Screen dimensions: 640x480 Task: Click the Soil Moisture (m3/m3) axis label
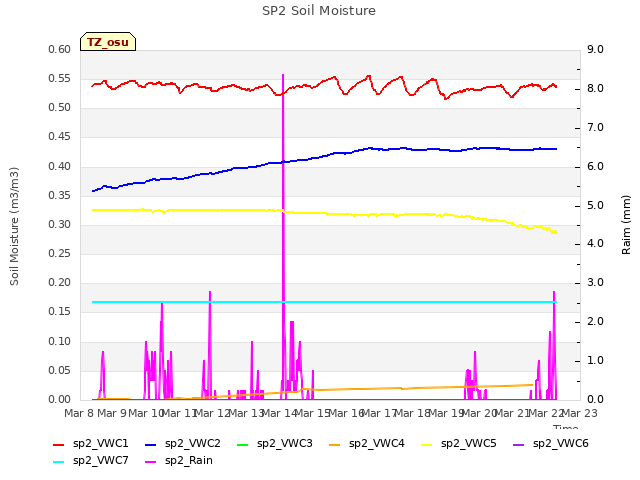[14, 226]
